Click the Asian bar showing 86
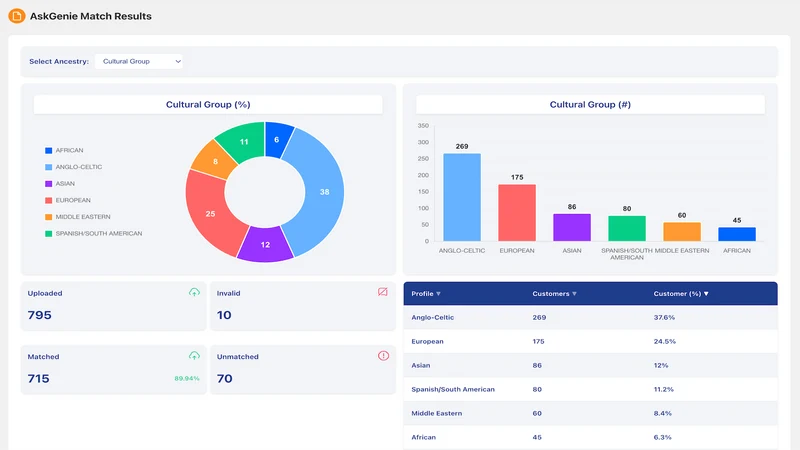 point(572,227)
